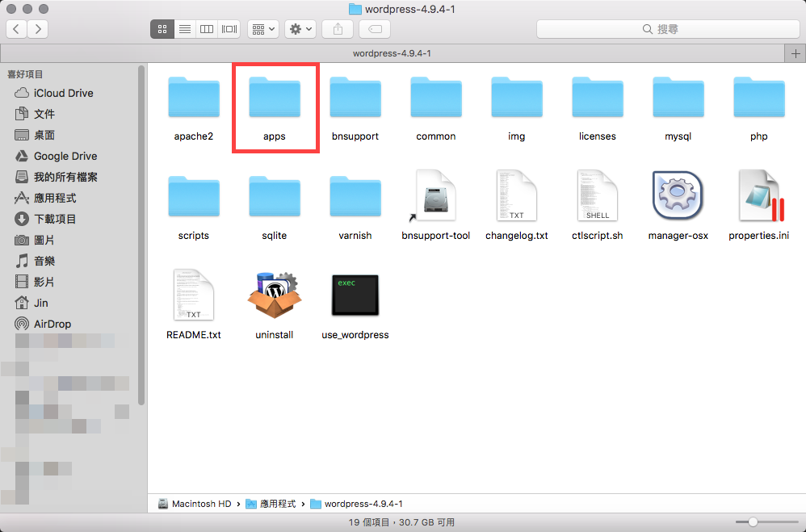Select the properties.ini file
Screen dimensions: 806x532
pos(761,196)
